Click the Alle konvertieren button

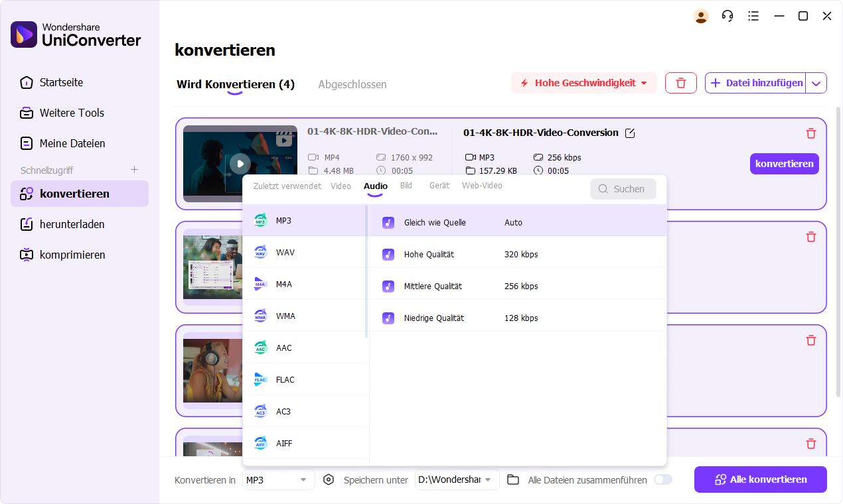point(761,479)
